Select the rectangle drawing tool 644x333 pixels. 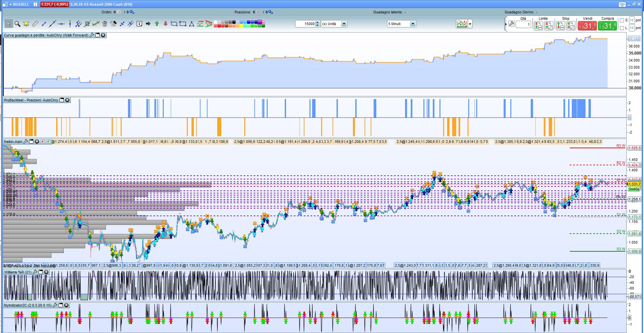point(183,24)
